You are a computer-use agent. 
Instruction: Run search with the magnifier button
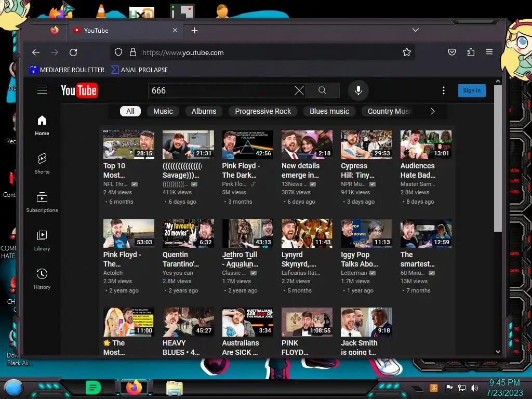click(x=322, y=90)
